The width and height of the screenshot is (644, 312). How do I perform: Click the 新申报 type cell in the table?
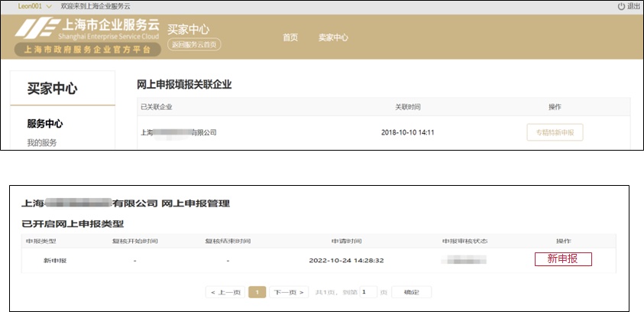(55, 260)
